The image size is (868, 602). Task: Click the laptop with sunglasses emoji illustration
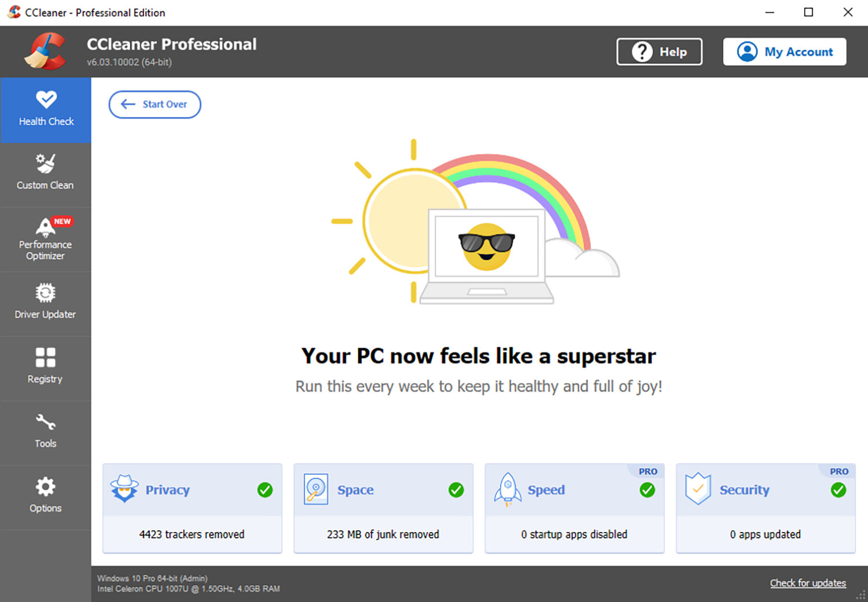(486, 256)
